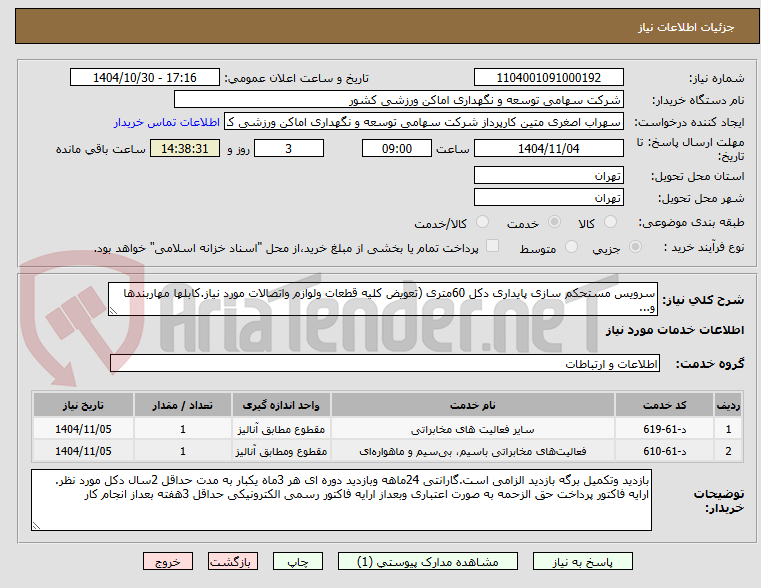The height and width of the screenshot is (588, 761).
Task: Select the کالا radio button
Action: coord(610,222)
